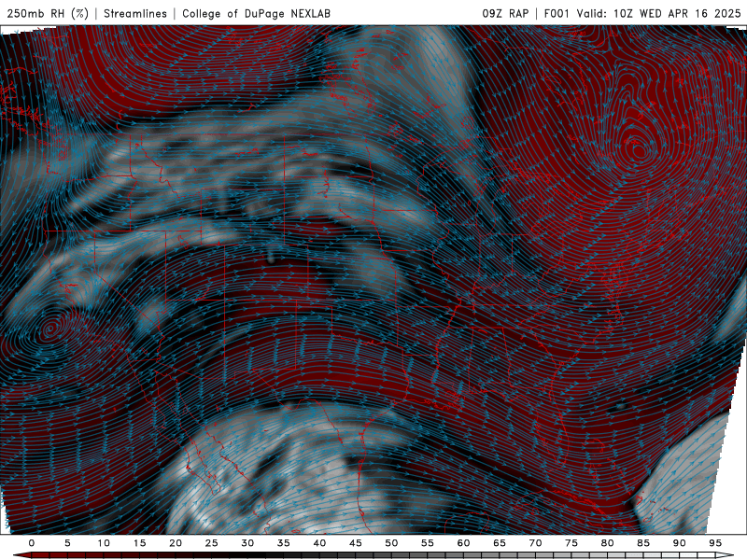Click the '35' colorbar label
This screenshot has width=747, height=560.
tap(284, 543)
